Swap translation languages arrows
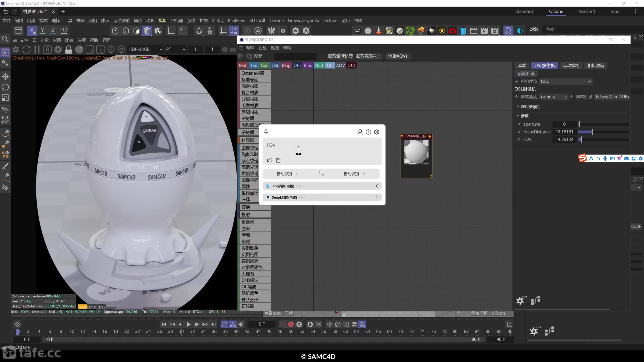Image resolution: width=644 pixels, height=362 pixels. pos(321,173)
